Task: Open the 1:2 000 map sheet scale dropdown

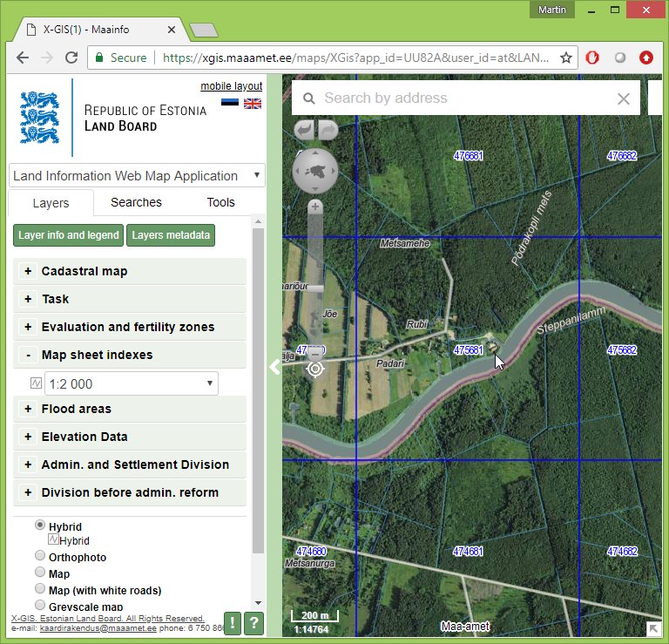Action: (x=132, y=383)
